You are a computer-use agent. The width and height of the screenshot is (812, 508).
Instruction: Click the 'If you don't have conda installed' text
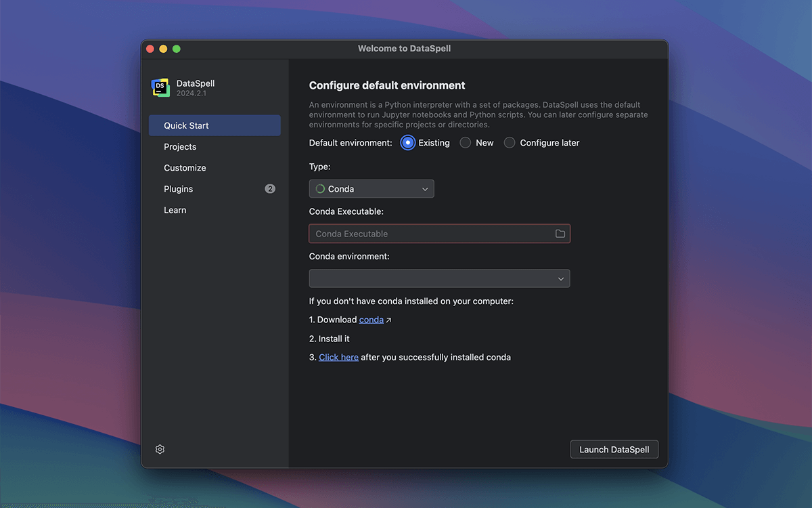411,301
